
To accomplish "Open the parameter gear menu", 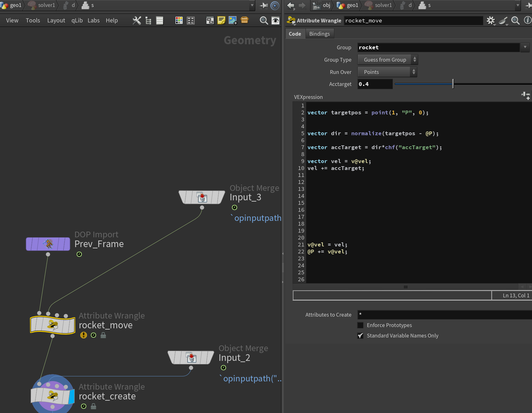I will [491, 21].
